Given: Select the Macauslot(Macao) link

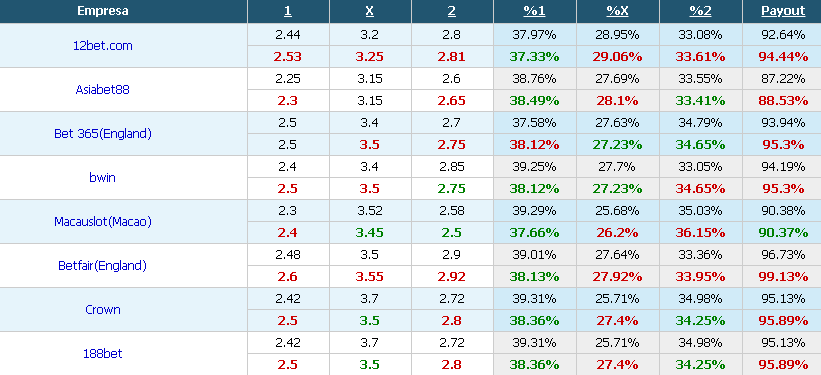Looking at the screenshot, I should (x=103, y=222).
